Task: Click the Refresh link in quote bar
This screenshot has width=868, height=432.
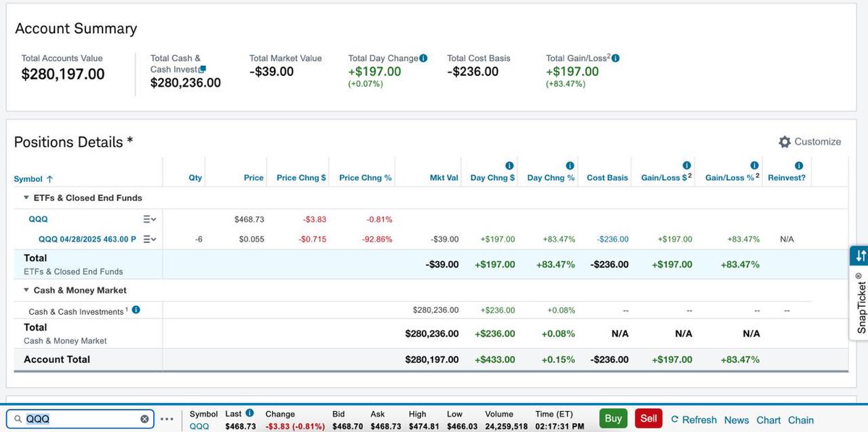Action: (699, 420)
